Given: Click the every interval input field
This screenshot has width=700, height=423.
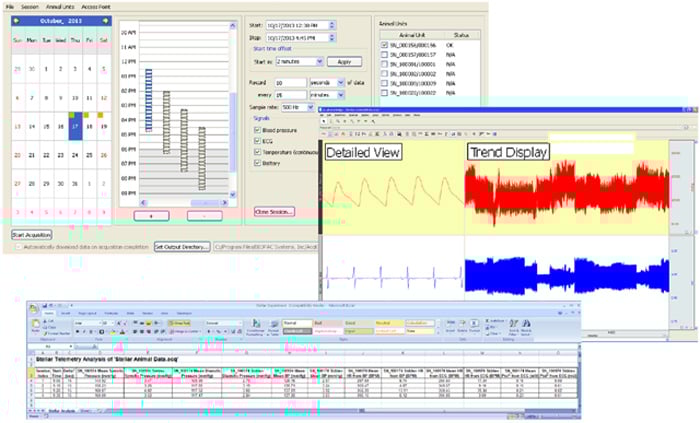Looking at the screenshot, I should point(290,95).
